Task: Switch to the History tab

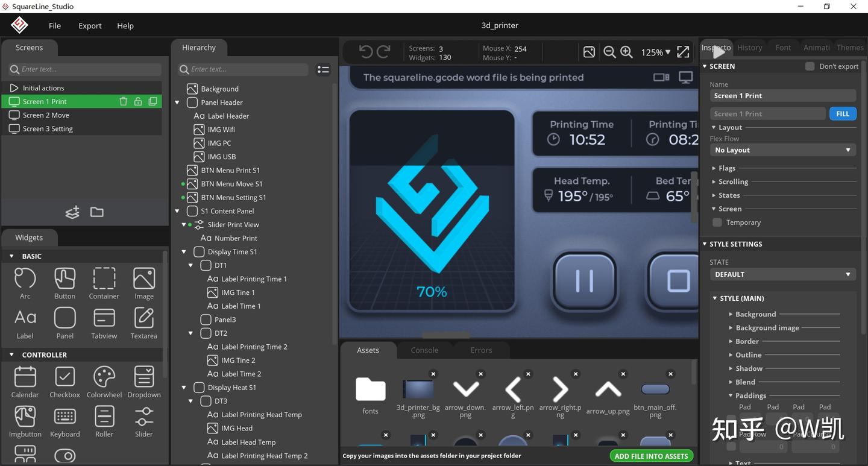Action: click(x=750, y=48)
